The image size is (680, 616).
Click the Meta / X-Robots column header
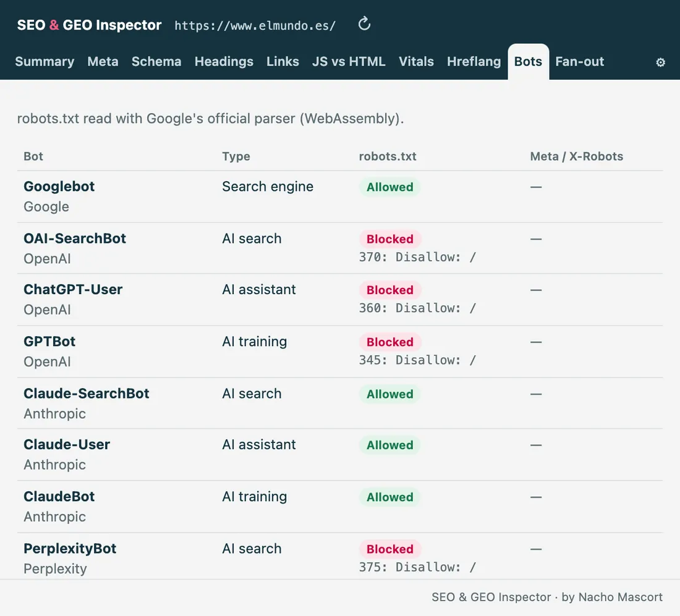(x=576, y=156)
